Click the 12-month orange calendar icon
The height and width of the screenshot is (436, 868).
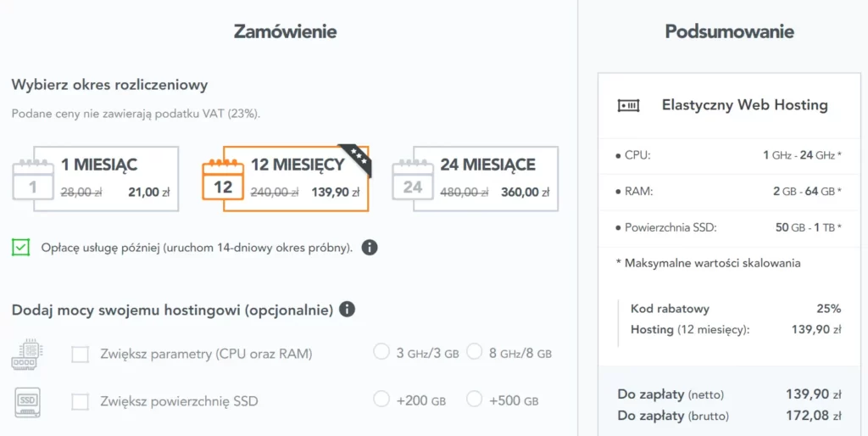(x=223, y=180)
